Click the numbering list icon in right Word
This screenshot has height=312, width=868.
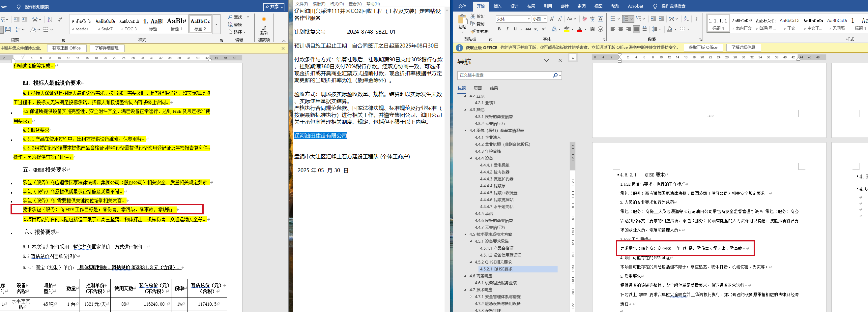(x=626, y=19)
